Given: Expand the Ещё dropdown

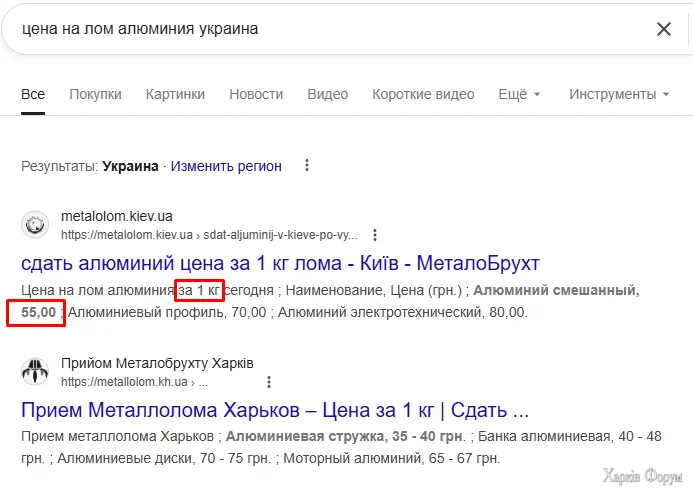Looking at the screenshot, I should (x=519, y=94).
